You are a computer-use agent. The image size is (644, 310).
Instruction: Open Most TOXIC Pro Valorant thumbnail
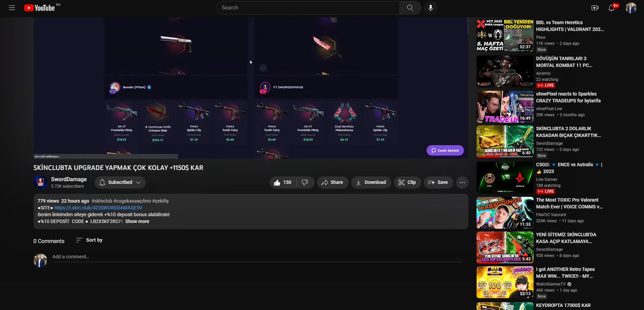coord(505,212)
